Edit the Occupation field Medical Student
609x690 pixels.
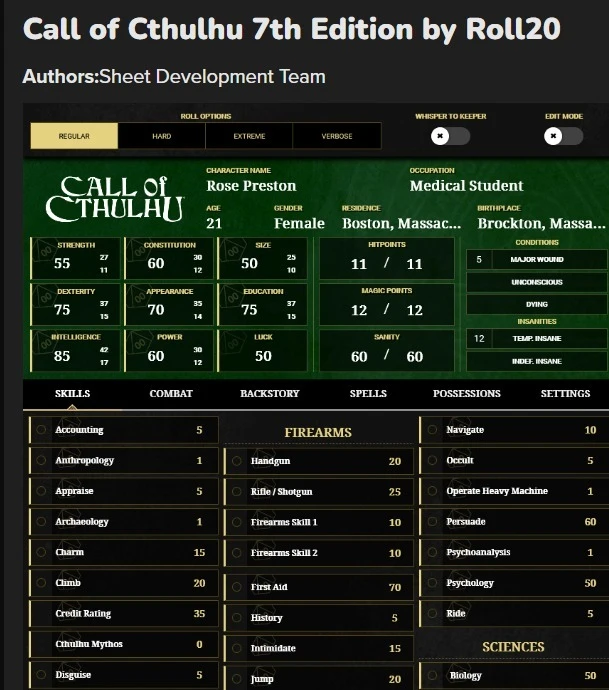pyautogui.click(x=466, y=186)
